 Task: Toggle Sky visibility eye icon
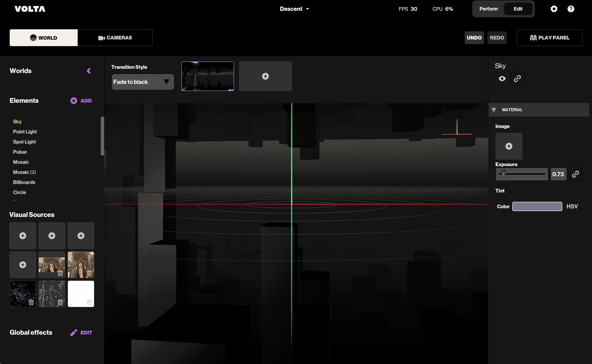(x=502, y=79)
